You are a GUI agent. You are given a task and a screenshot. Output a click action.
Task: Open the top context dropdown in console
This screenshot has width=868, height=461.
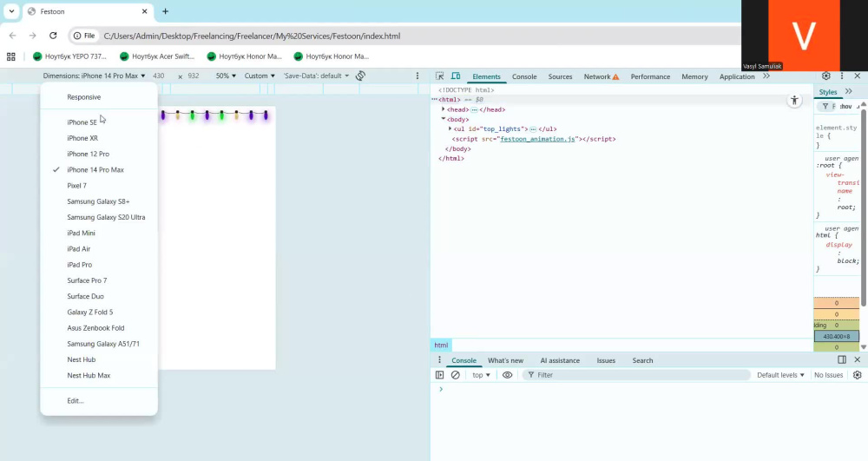pos(481,375)
